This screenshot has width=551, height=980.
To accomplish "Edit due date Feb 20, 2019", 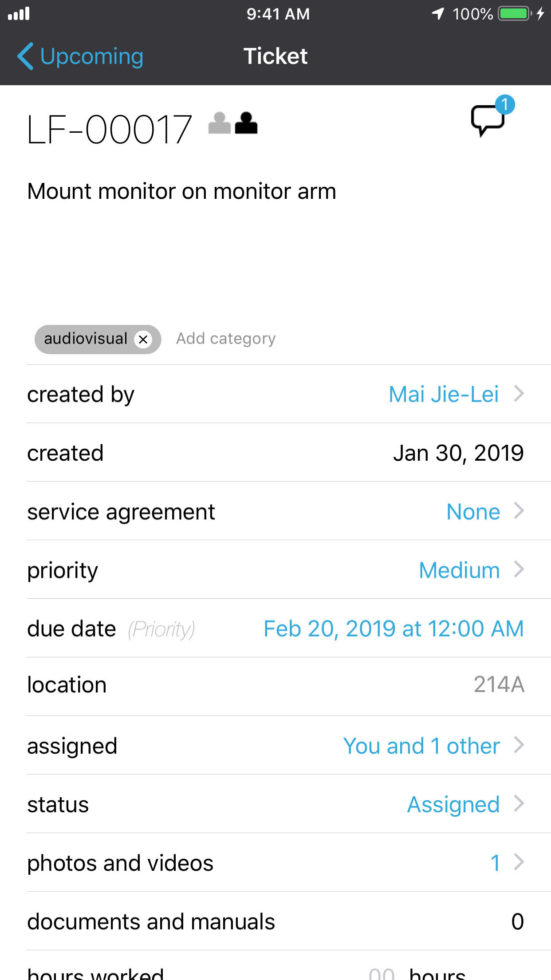I will tap(393, 629).
